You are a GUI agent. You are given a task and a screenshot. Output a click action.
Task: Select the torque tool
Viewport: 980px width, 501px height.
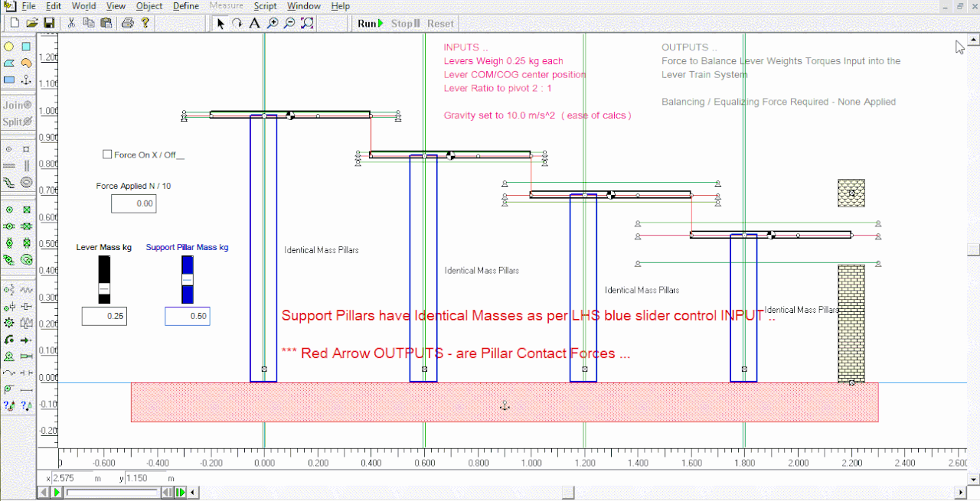9,340
